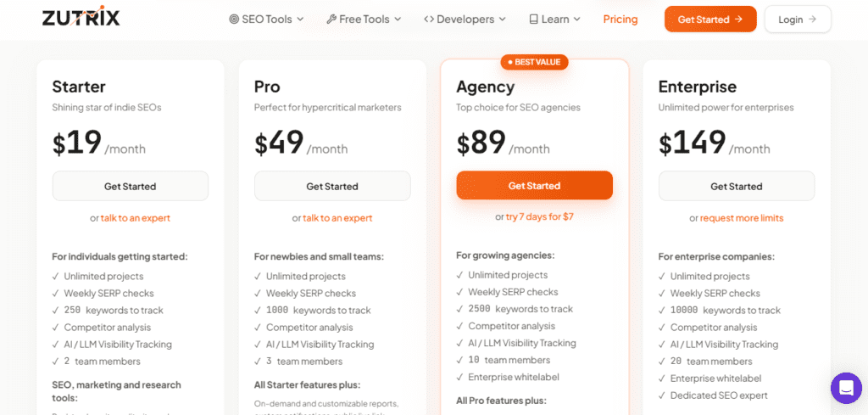Click the Developers code brackets icon
The width and height of the screenshot is (868, 415).
429,19
